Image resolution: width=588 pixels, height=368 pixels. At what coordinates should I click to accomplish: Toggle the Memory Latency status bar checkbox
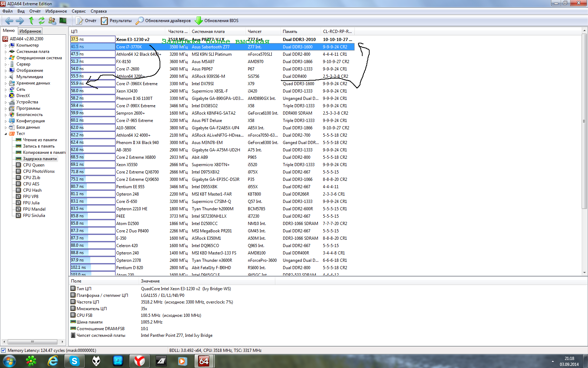click(x=3, y=350)
